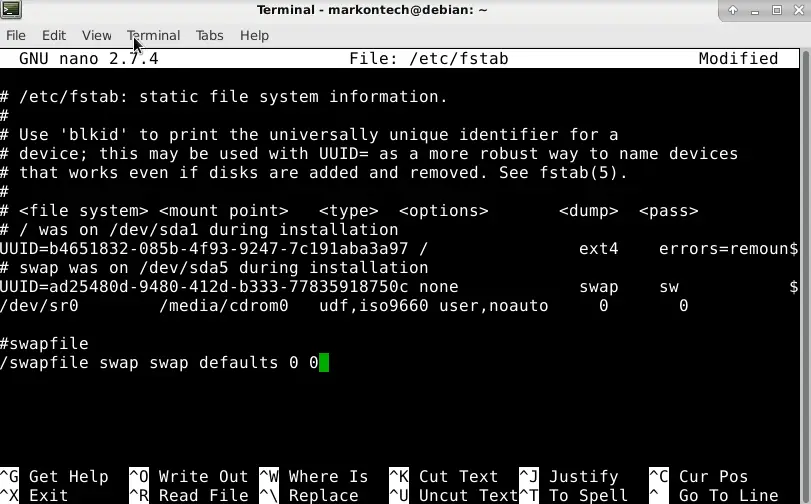Click the 'sw' swap option
This screenshot has width=811, height=504.
[x=669, y=287]
